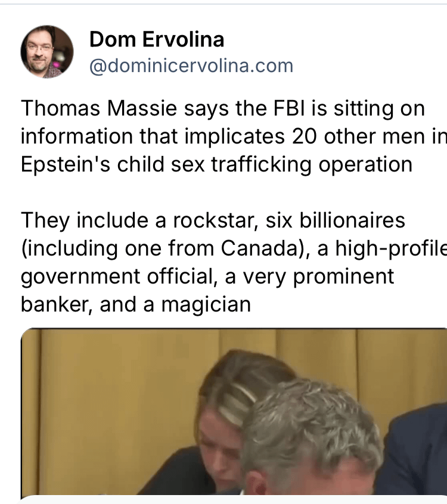Image resolution: width=447 pixels, height=504 pixels.
Task: Click the phrase "trafficking operation"
Action: tap(324, 164)
